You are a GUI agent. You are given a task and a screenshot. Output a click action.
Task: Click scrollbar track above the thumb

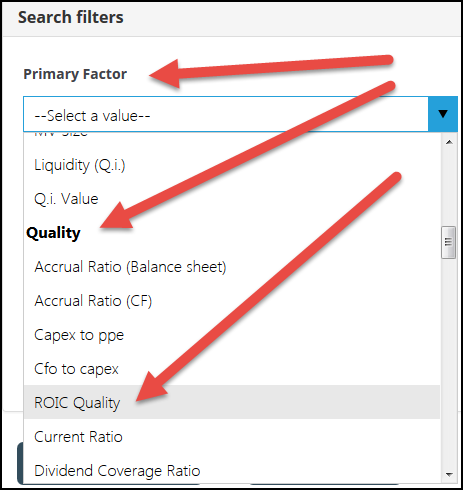(449, 188)
